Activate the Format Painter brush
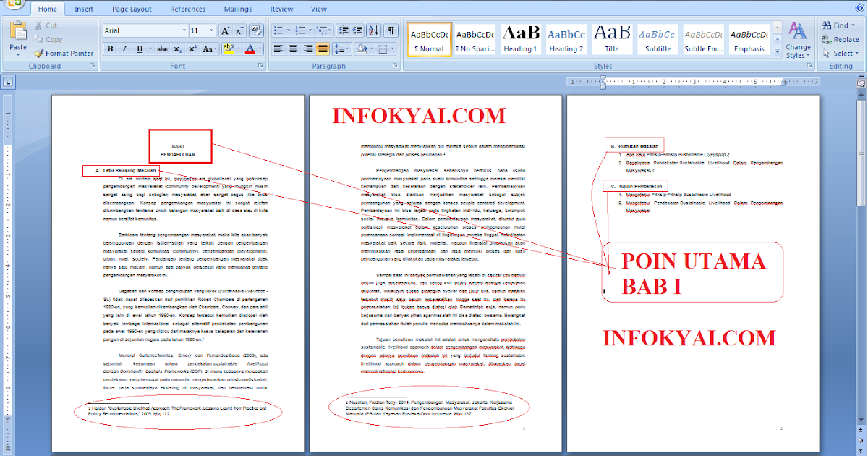868x456 pixels. pos(64,53)
